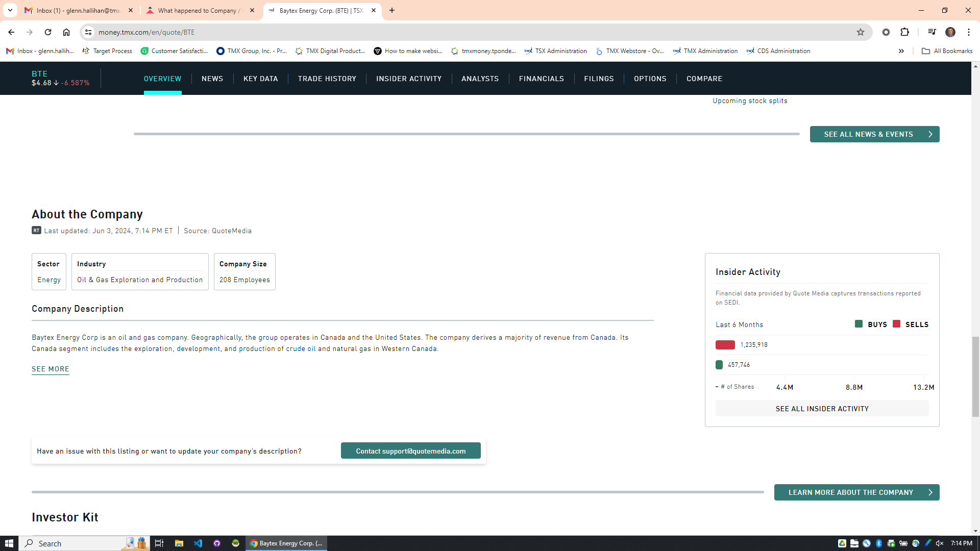980x551 pixels.
Task: Open the media control icon in the toolbar
Action: (932, 32)
